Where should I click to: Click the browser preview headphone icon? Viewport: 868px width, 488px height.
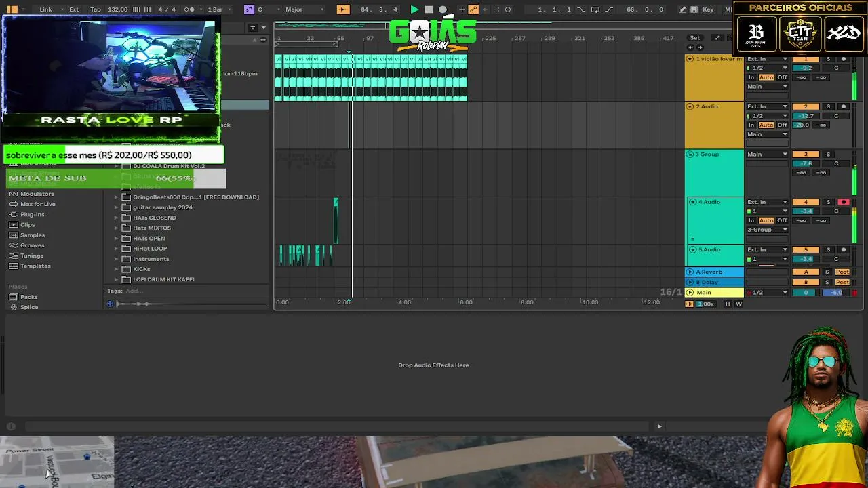pyautogui.click(x=111, y=304)
